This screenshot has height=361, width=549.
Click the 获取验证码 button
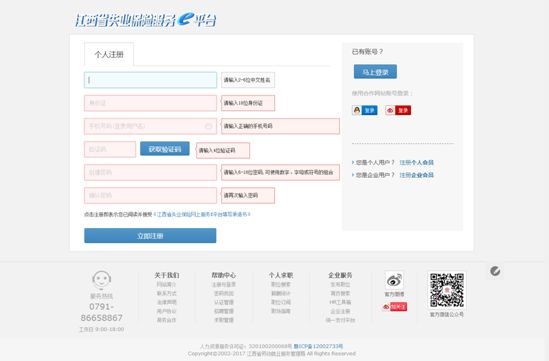tap(165, 149)
